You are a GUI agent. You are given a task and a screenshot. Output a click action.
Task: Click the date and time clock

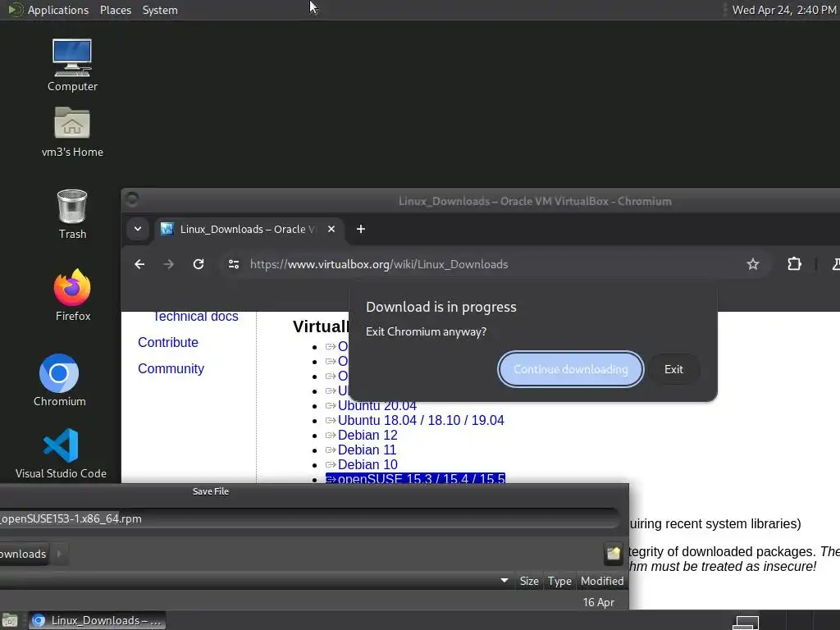pos(783,10)
